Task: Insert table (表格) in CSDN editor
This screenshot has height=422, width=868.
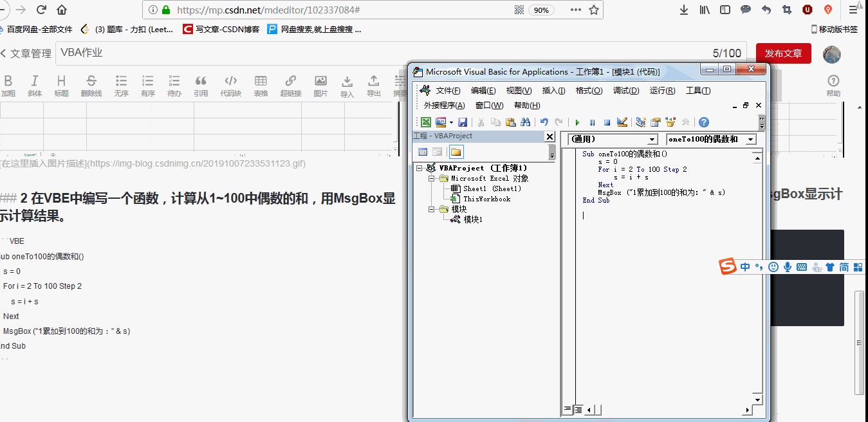Action: (x=261, y=86)
